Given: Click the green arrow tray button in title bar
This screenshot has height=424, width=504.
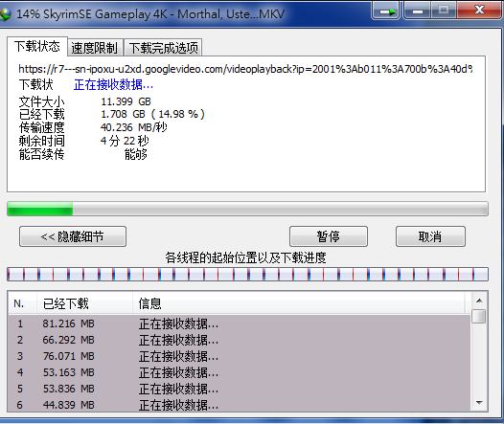Looking at the screenshot, I should point(386,11).
